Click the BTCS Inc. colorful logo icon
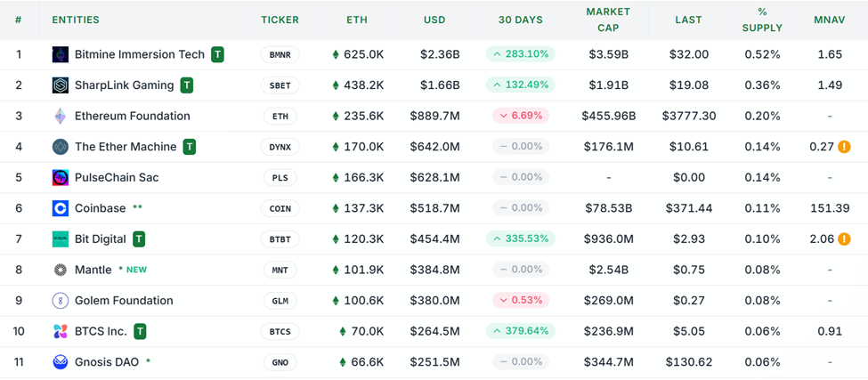The image size is (868, 380). click(60, 331)
